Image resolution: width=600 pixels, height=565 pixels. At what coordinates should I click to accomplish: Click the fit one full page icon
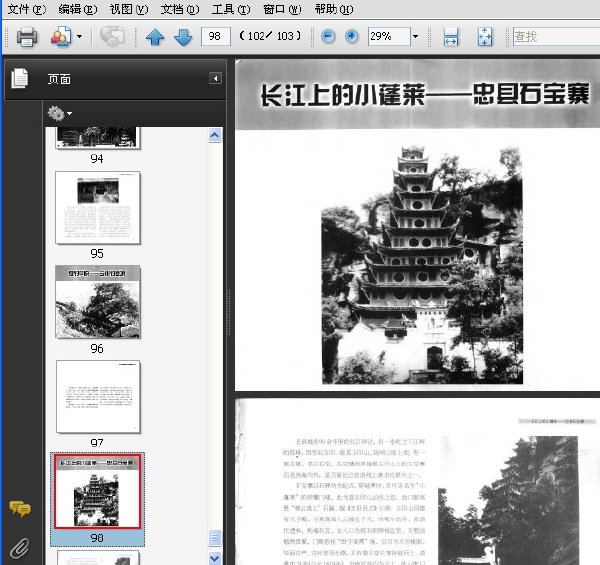[x=485, y=37]
